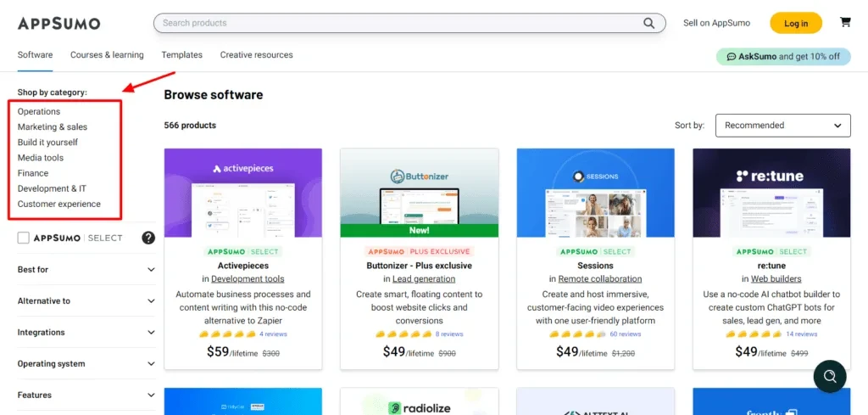Click the 60 reviews link
This screenshot has height=415, width=868.
[626, 334]
